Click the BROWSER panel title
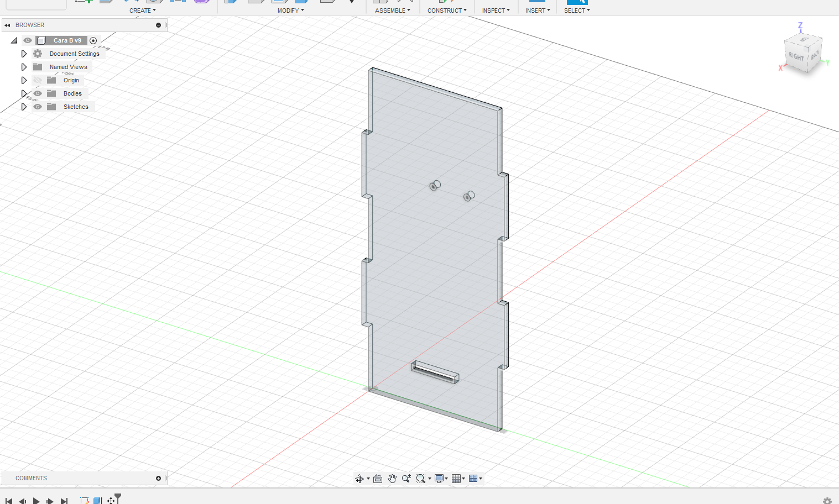Image resolution: width=839 pixels, height=504 pixels. [30, 25]
